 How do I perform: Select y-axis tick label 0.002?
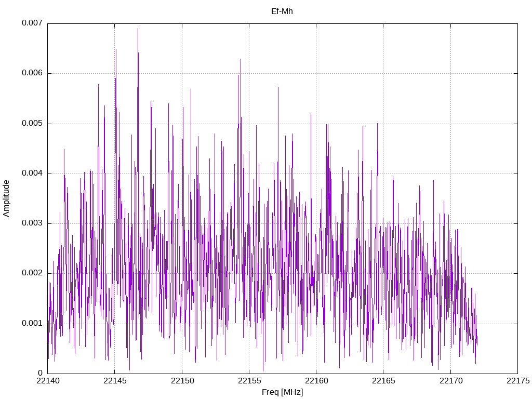point(32,273)
